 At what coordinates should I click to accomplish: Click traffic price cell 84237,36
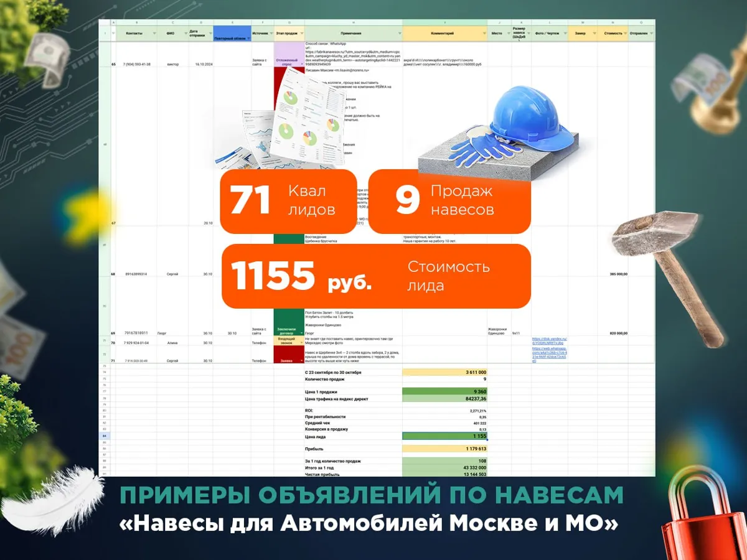pyautogui.click(x=445, y=398)
